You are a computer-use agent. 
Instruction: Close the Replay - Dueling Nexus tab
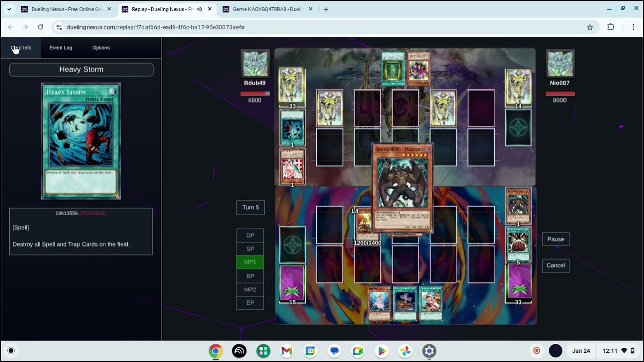click(210, 9)
